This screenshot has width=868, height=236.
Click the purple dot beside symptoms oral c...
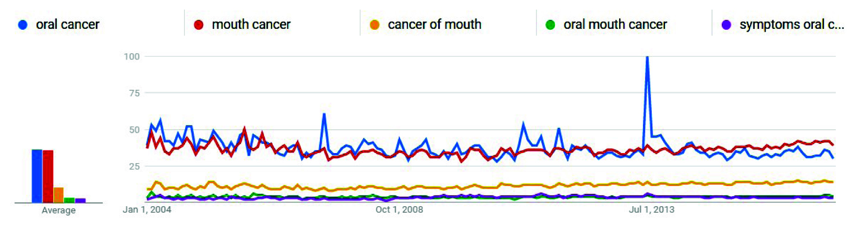(726, 25)
